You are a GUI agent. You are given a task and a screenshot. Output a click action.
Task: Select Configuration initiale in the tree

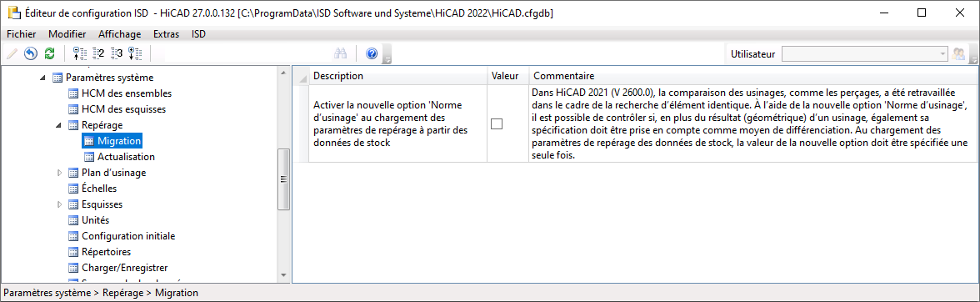point(128,236)
